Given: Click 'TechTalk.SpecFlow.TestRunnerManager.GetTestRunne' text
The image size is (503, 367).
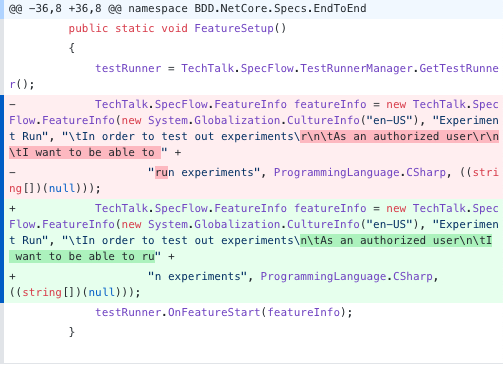Looking at the screenshot, I should click(340, 68).
